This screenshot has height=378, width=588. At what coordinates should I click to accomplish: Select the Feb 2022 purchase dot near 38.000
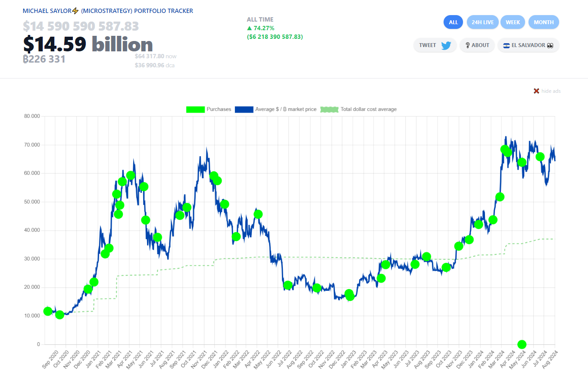236,236
